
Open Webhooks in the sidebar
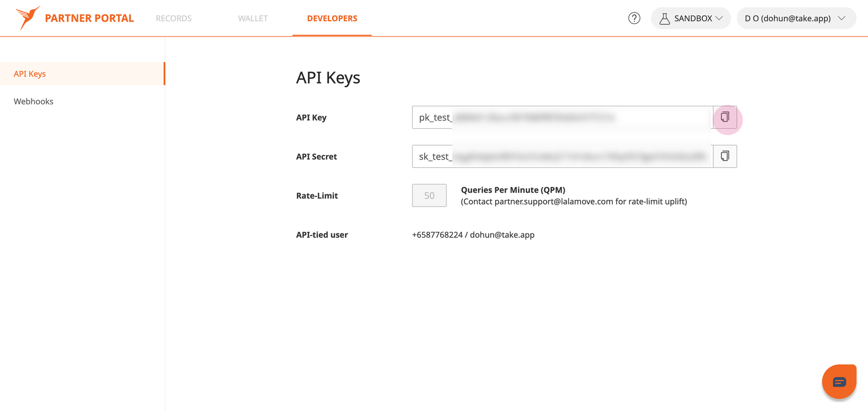click(34, 102)
